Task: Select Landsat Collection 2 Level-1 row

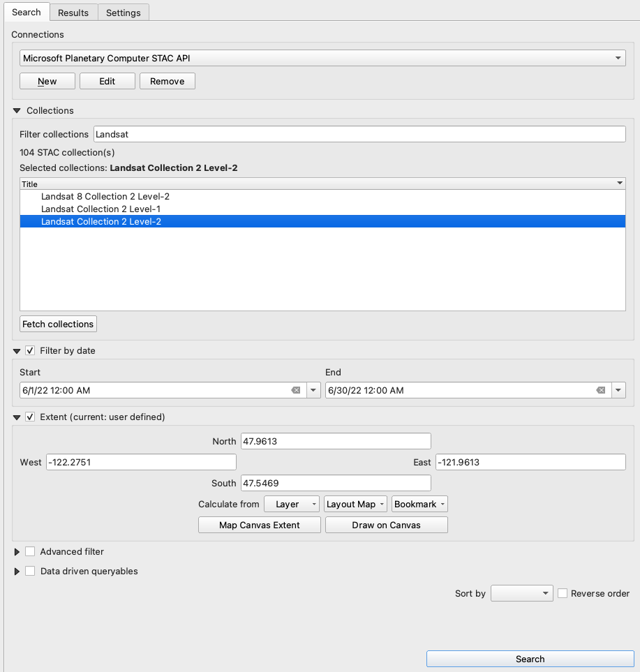Action: [322, 209]
